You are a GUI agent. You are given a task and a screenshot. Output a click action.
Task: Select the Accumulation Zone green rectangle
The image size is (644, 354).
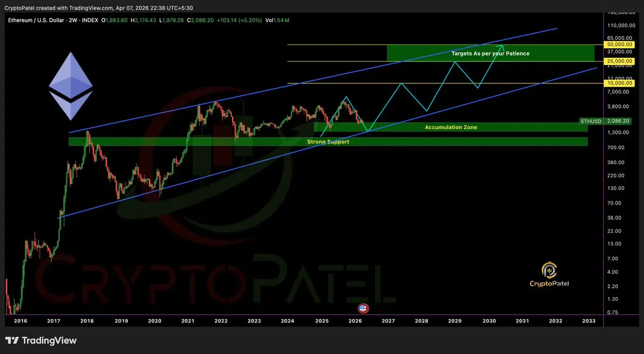tap(451, 127)
